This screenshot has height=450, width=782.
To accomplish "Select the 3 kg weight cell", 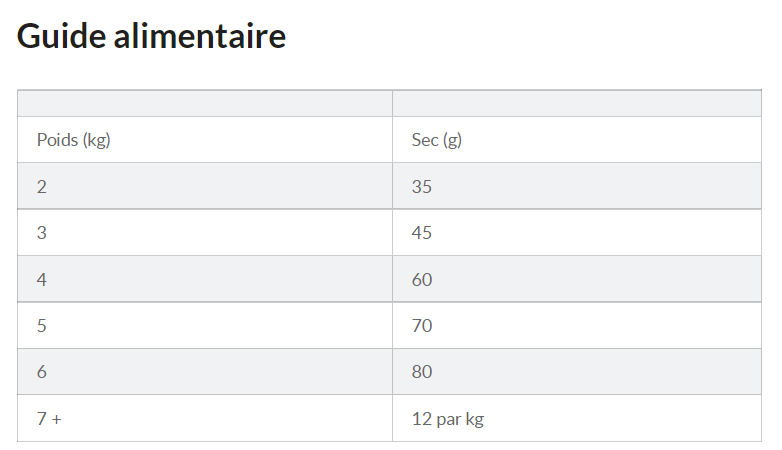I will pyautogui.click(x=42, y=233).
